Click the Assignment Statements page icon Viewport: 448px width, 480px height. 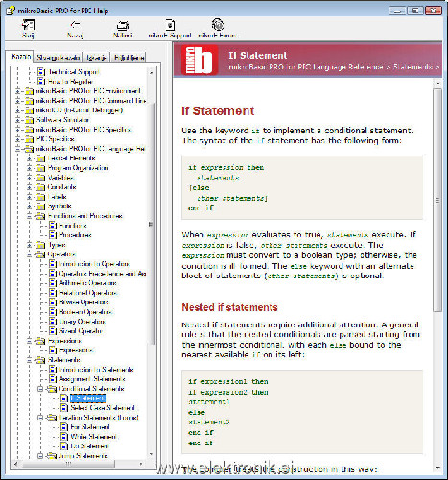pos(53,379)
